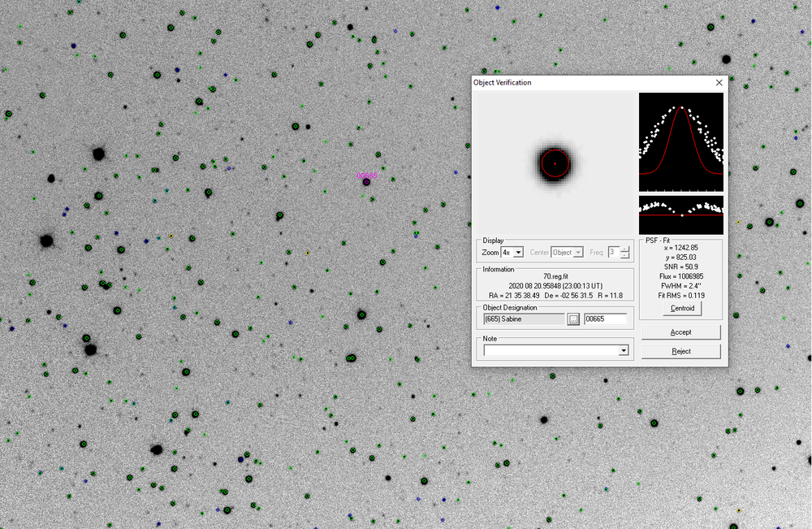Open the Zoom 4x dropdown
The width and height of the screenshot is (812, 529).
(518, 253)
